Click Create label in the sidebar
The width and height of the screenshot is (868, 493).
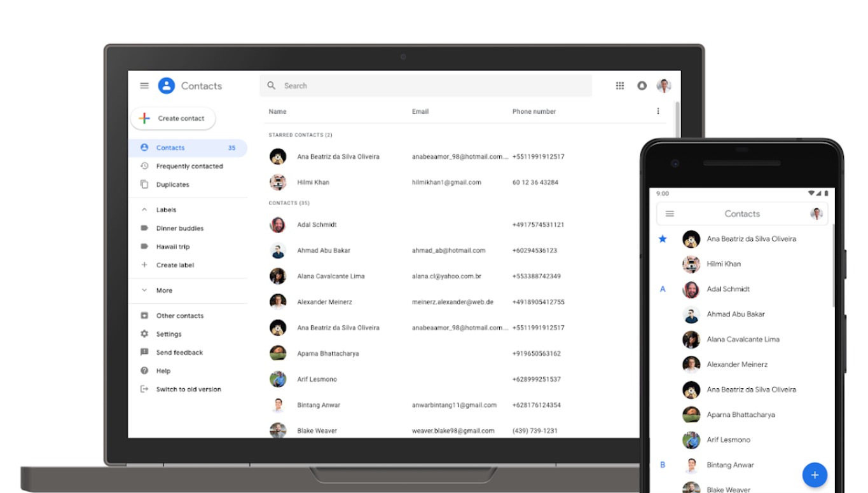point(175,265)
